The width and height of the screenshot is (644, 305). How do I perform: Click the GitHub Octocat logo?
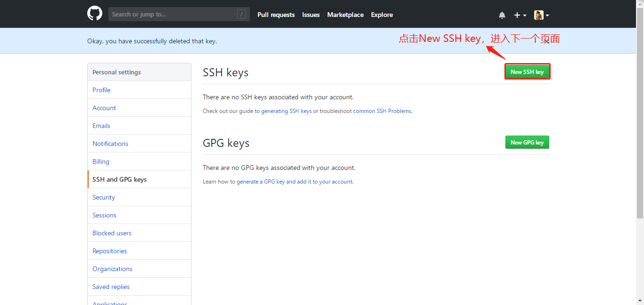(x=94, y=13)
